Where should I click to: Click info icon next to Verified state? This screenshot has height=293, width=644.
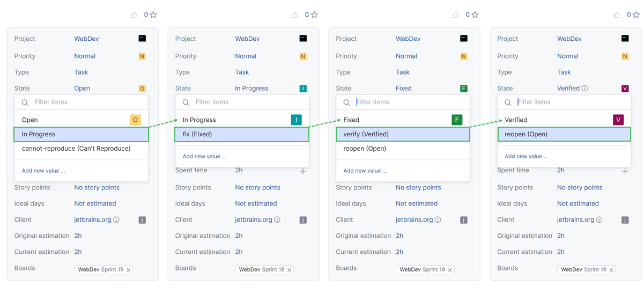584,89
